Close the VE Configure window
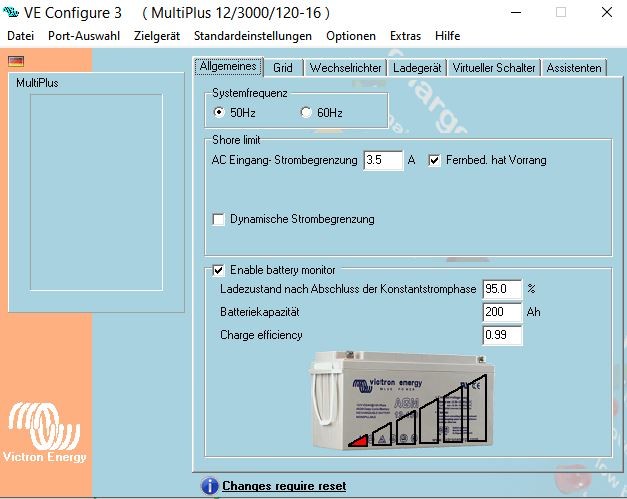Viewport: 627px width, 499px height. (x=607, y=12)
